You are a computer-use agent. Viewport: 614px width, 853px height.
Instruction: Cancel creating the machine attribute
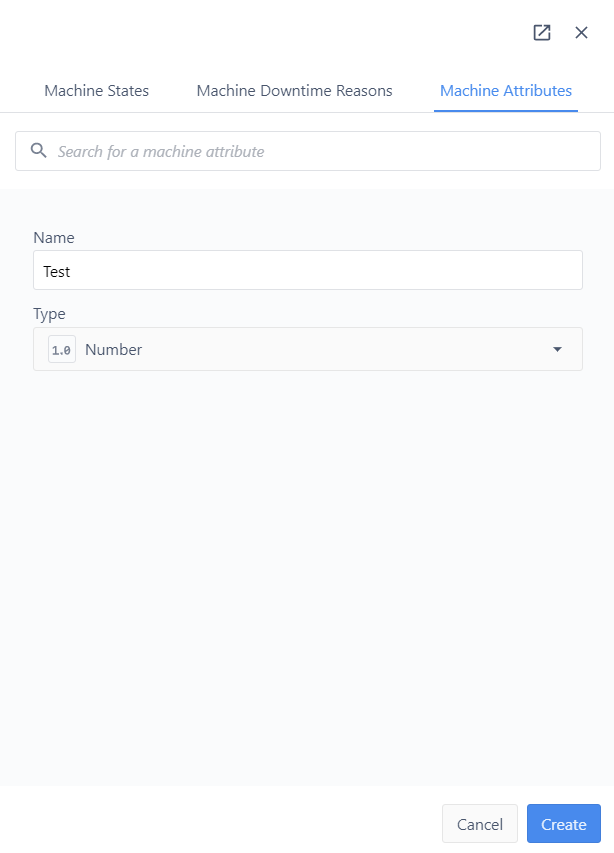tap(479, 823)
